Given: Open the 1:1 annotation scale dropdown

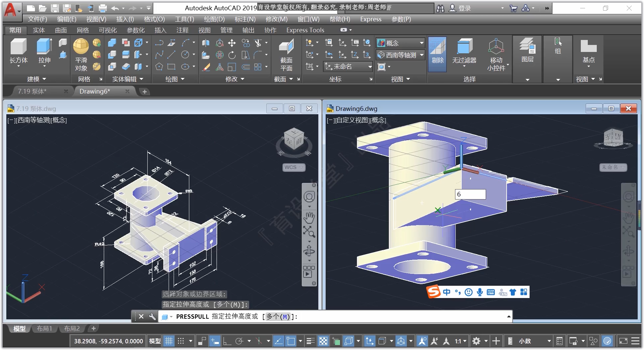Looking at the screenshot, I should (461, 341).
